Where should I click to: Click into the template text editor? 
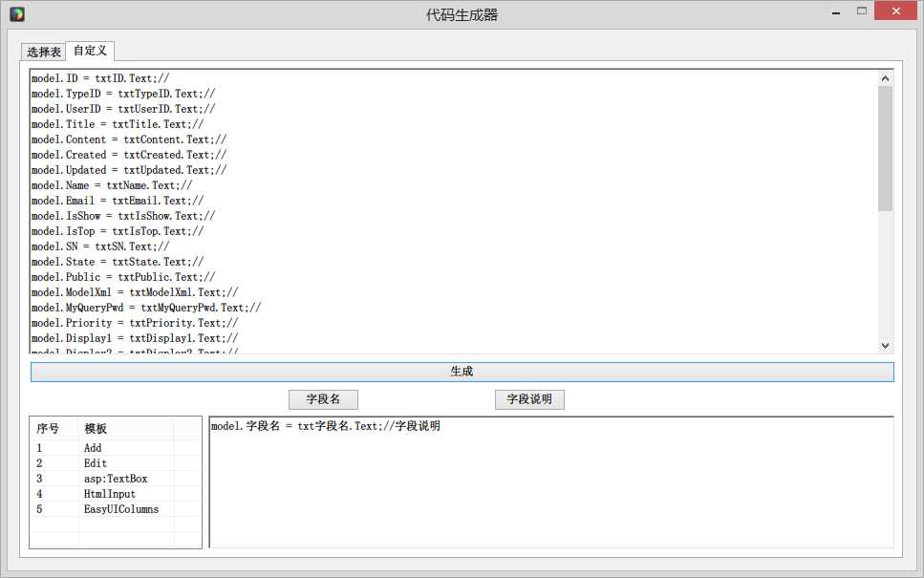point(551,482)
